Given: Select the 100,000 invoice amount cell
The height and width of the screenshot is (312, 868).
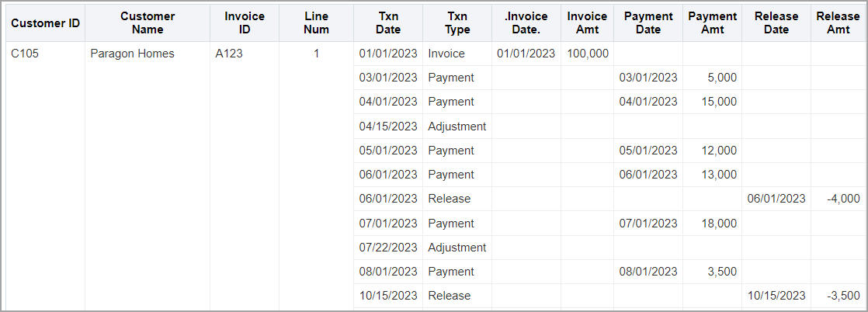Looking at the screenshot, I should [x=588, y=54].
